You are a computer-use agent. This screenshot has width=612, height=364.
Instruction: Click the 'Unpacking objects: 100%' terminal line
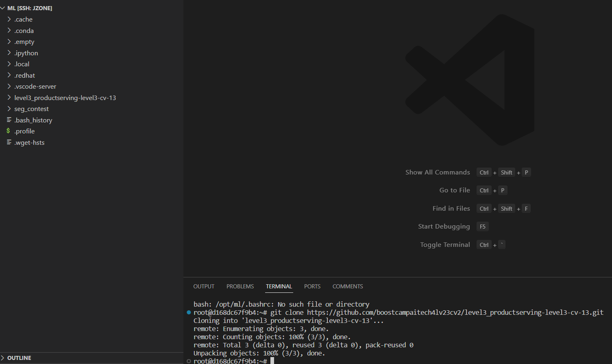[259, 353]
